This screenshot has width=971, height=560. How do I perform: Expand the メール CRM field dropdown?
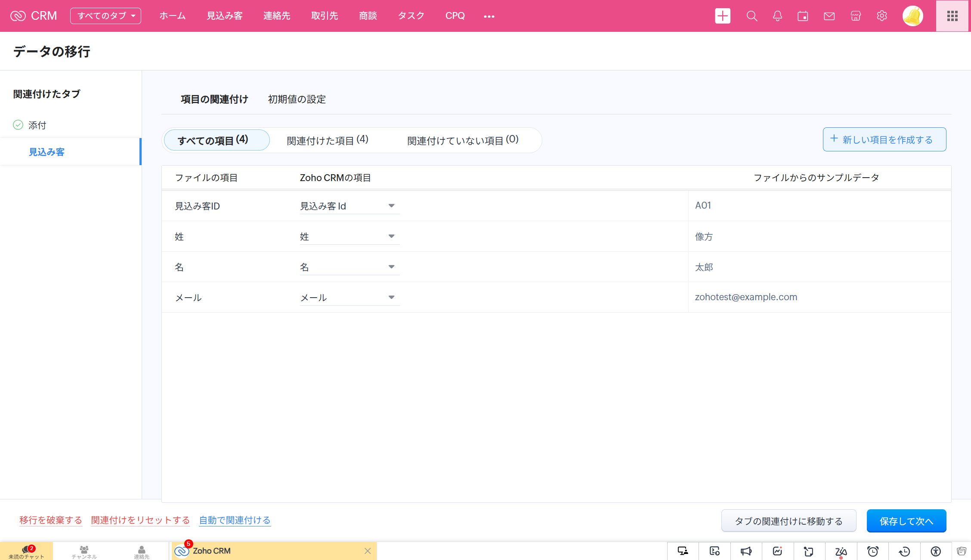391,297
